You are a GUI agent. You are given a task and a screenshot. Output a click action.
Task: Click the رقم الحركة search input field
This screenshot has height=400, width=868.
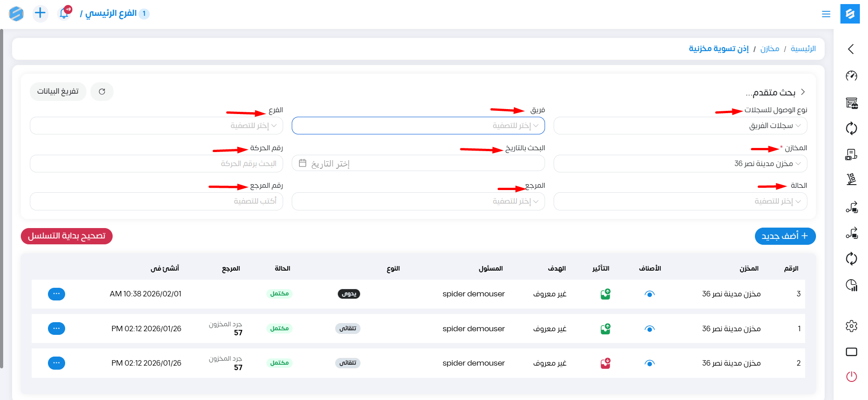pos(157,164)
